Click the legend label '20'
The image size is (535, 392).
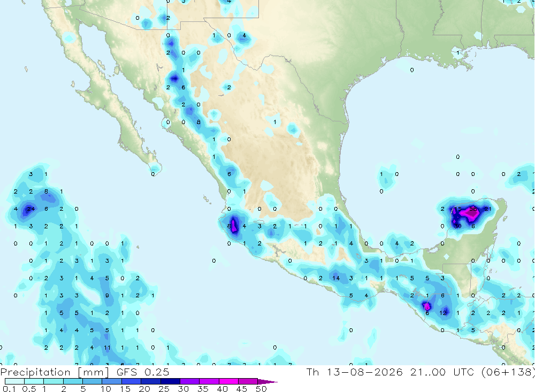[x=144, y=389]
